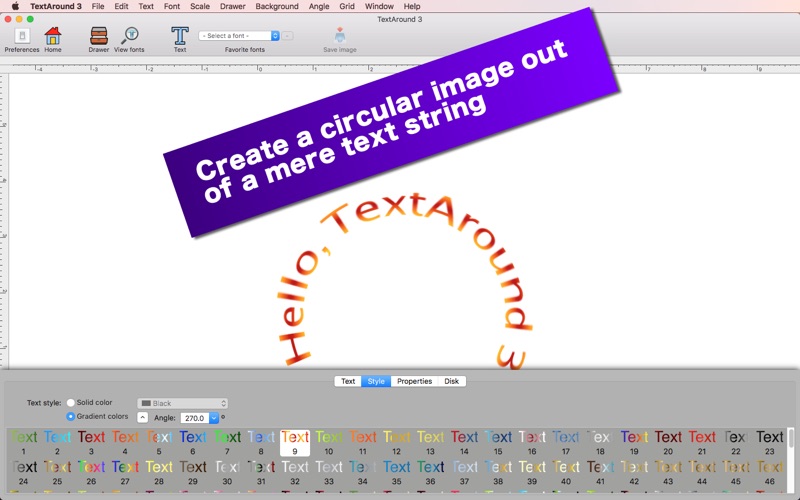Switch to the Disk tab
Image resolution: width=800 pixels, height=500 pixels.
452,381
